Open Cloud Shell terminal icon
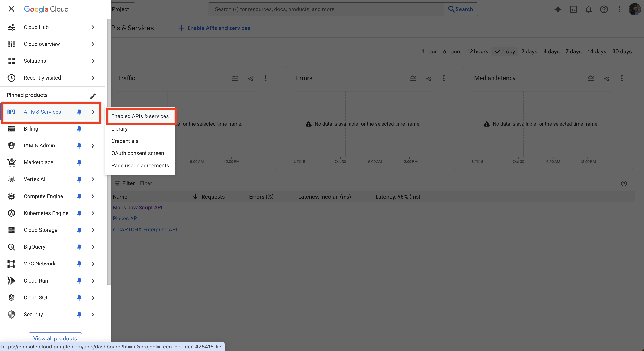Image resolution: width=644 pixels, height=351 pixels. click(573, 9)
